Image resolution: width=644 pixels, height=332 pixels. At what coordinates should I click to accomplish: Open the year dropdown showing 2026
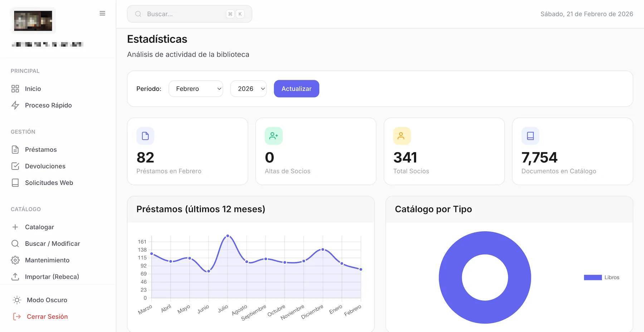248,89
